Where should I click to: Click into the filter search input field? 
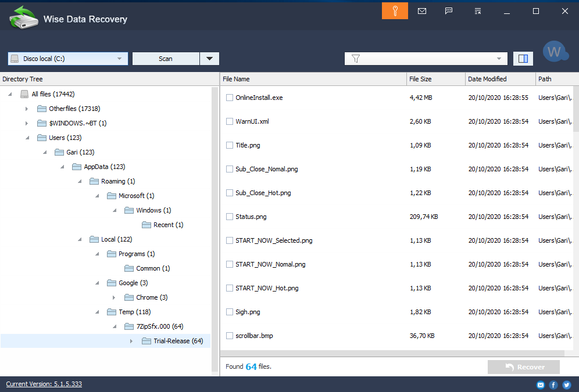pos(427,59)
